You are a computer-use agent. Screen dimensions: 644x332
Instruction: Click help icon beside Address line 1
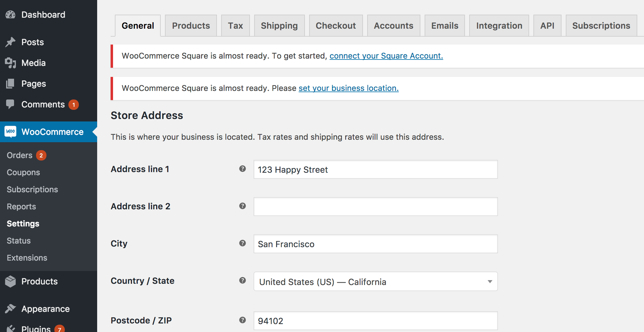click(x=243, y=169)
